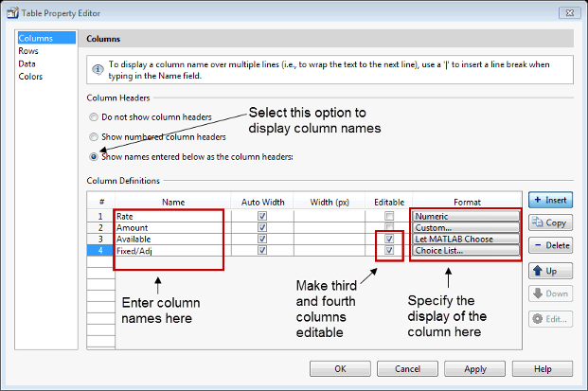Select 'Do not show column headers' option
Image resolution: width=588 pixels, height=391 pixels.
tap(93, 117)
